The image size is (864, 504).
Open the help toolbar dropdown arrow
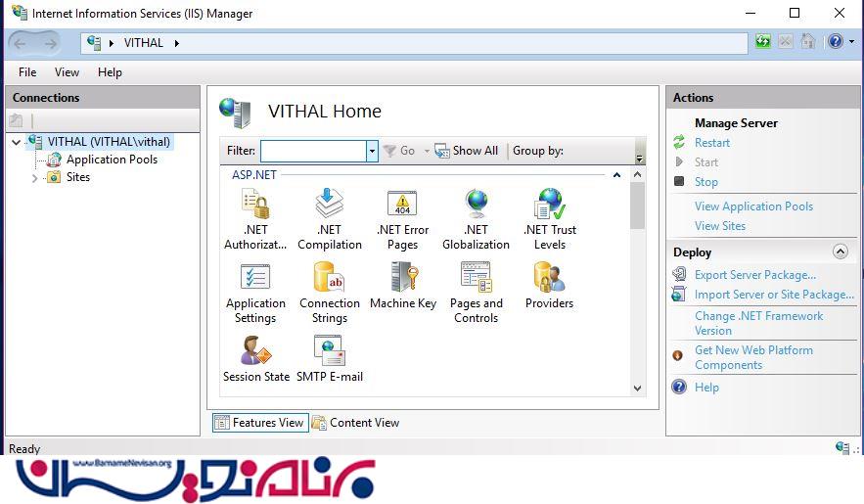851,42
